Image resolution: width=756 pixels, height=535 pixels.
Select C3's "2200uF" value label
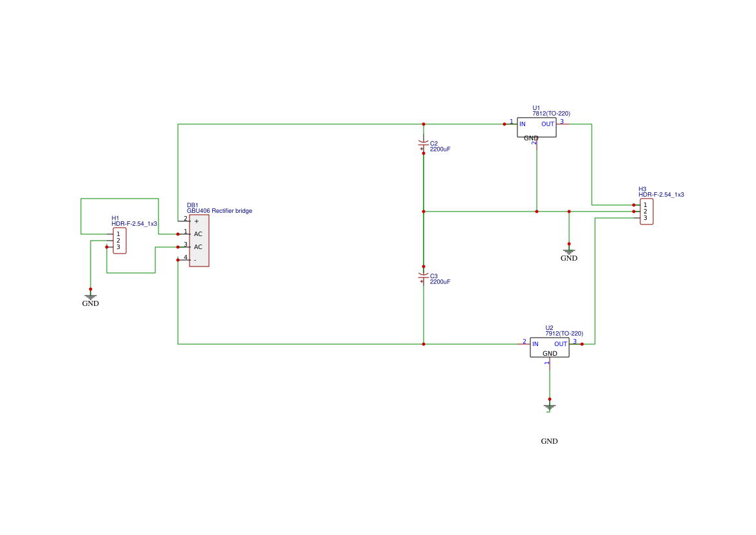[x=440, y=282]
